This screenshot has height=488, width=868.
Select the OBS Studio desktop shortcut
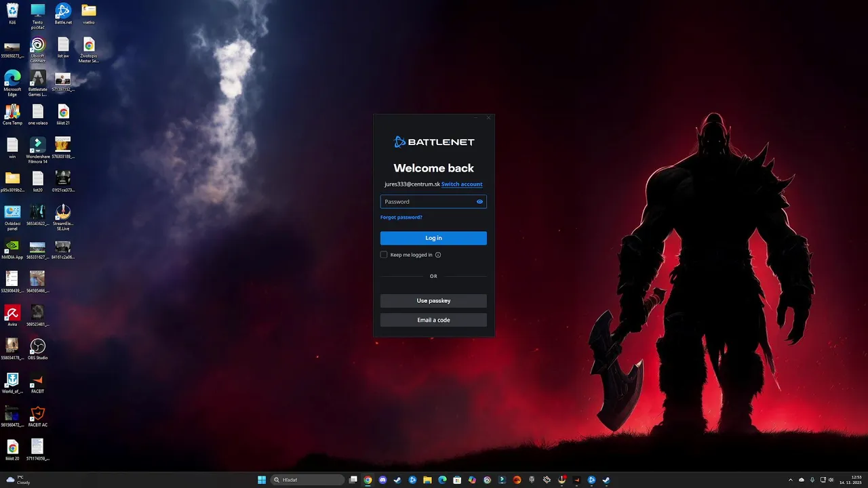coord(37,350)
